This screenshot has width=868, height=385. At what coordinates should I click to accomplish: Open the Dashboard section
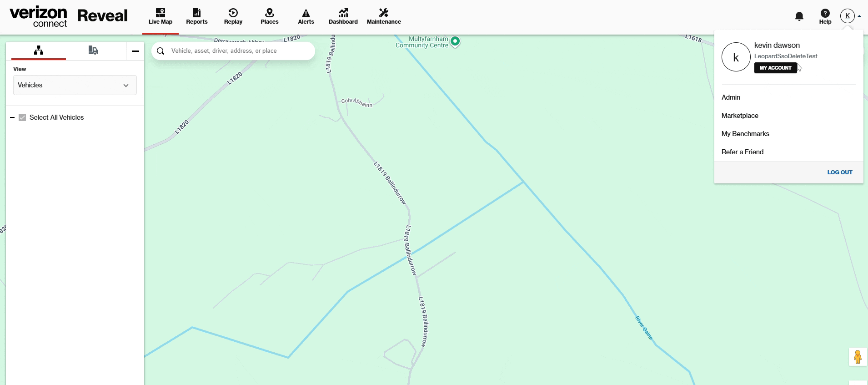pos(343,17)
